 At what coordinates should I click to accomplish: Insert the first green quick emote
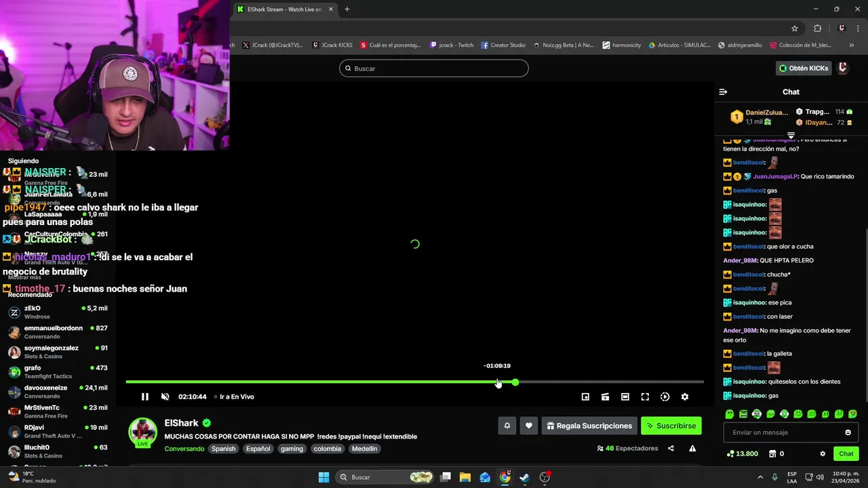(730, 413)
